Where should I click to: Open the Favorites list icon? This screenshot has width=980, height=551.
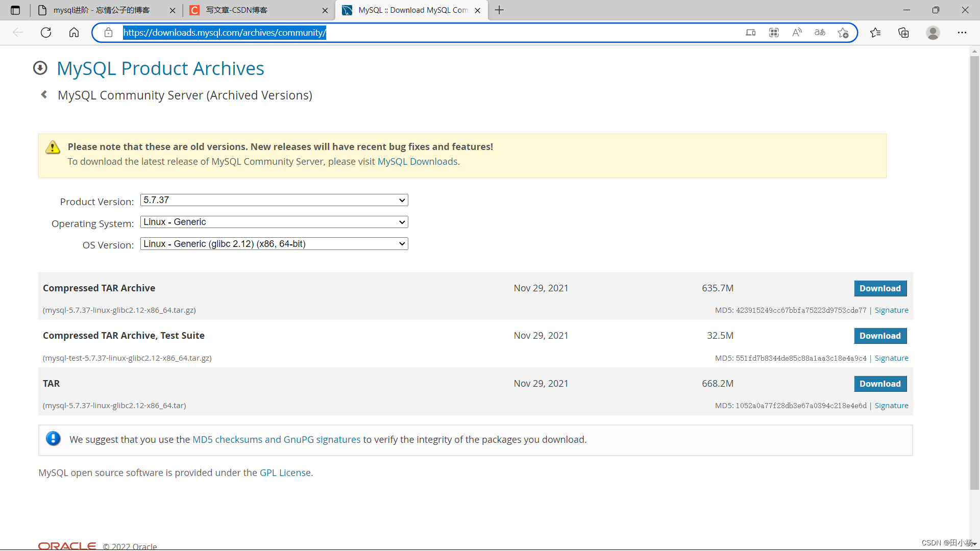[875, 33]
